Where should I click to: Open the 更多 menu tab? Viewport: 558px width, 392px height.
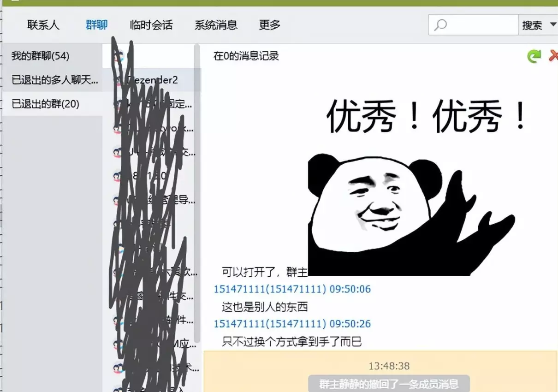[x=270, y=25]
